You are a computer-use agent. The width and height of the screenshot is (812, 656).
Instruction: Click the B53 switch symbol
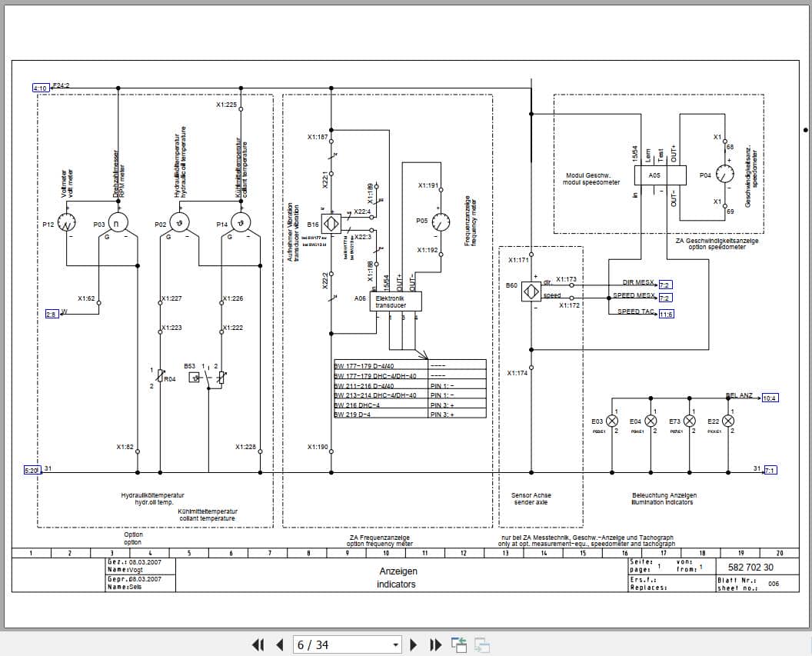point(194,378)
